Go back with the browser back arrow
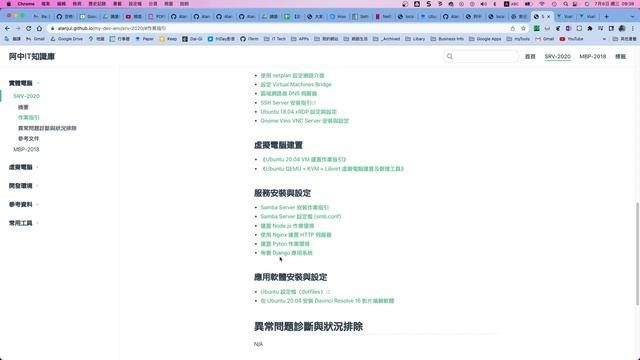The width and height of the screenshot is (640, 360). [7, 28]
